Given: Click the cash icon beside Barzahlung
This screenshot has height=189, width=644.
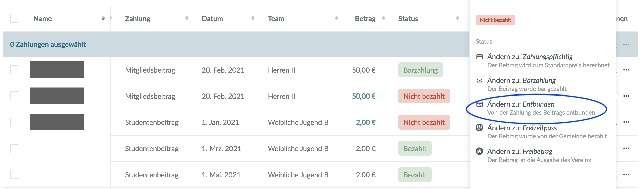Looking at the screenshot, I should [479, 81].
